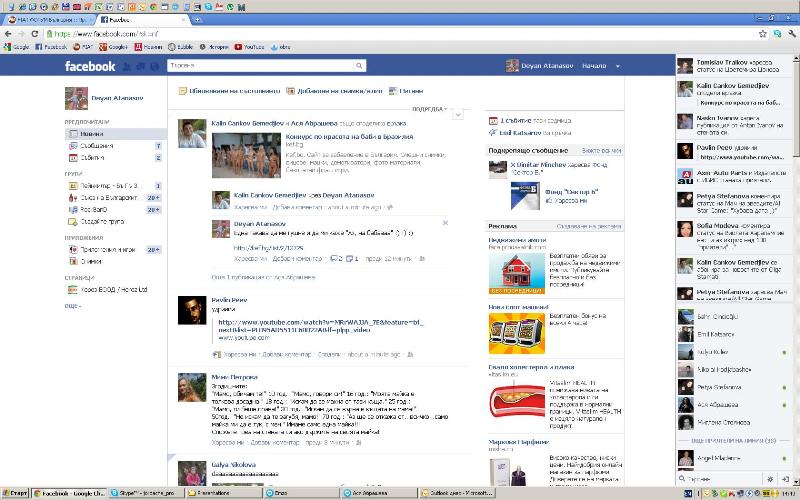Click Windows Start button

pos(15,493)
